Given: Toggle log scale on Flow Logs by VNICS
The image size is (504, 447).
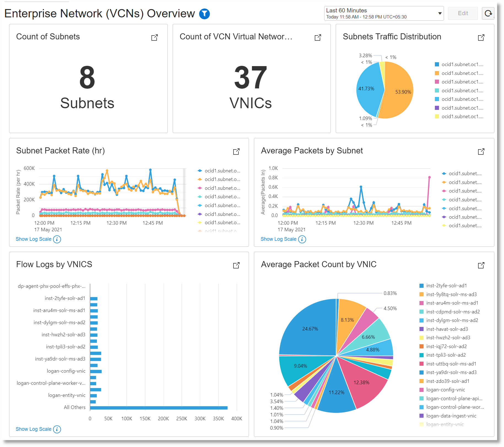Looking at the screenshot, I should click(33, 429).
